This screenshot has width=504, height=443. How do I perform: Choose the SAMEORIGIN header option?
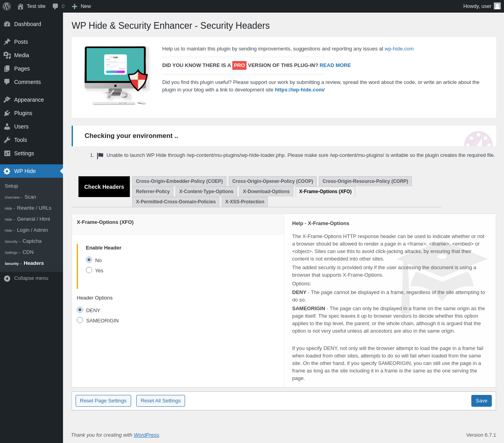(80, 320)
